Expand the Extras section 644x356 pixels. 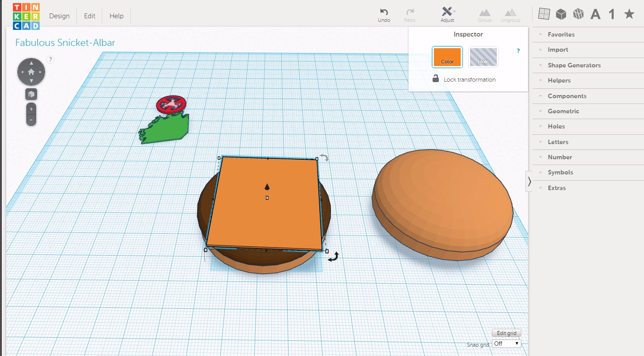point(588,188)
